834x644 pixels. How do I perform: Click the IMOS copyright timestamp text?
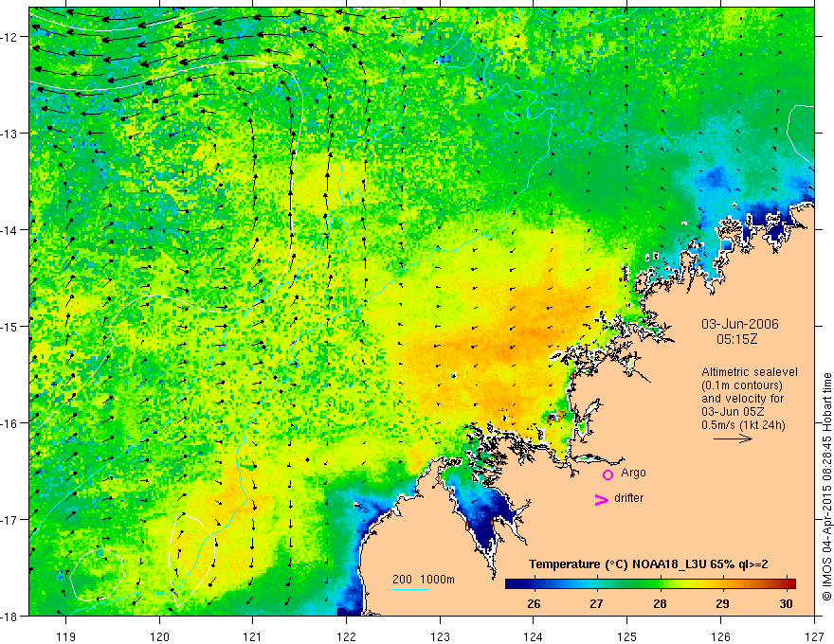[x=826, y=487]
